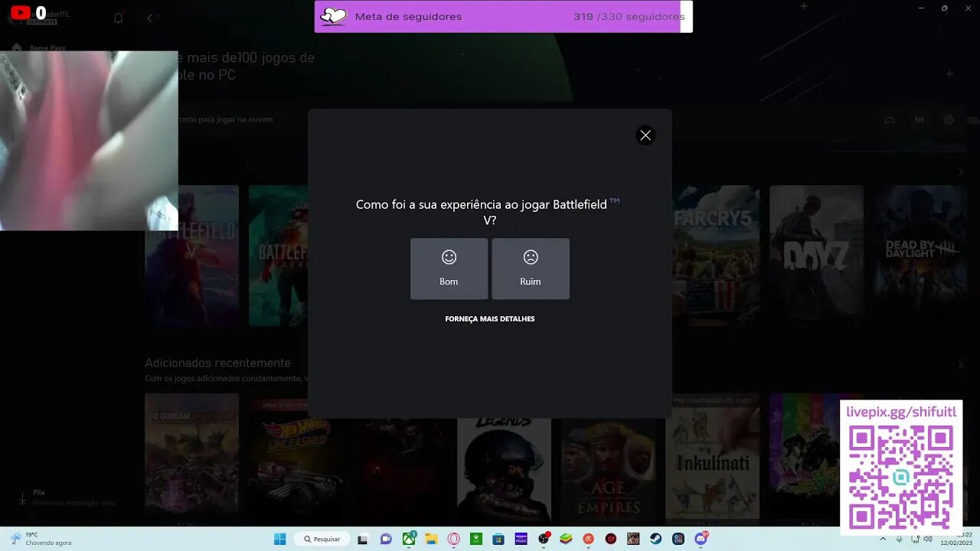Viewport: 980px width, 551px height.
Task: Open File Explorer from the taskbar
Action: 431,539
